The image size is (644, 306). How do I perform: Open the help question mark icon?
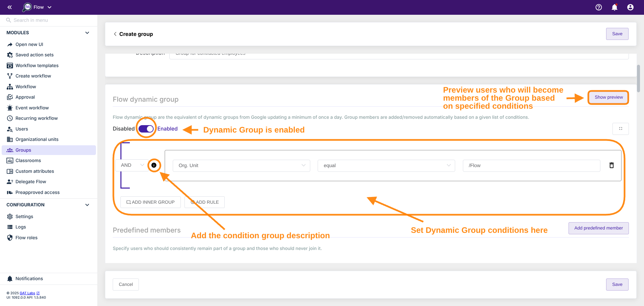point(599,7)
